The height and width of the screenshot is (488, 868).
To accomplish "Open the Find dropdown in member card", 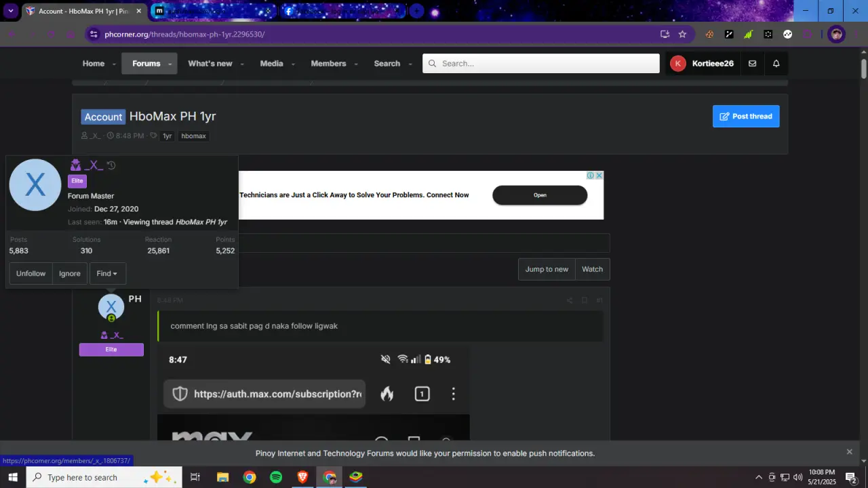I will pyautogui.click(x=107, y=273).
